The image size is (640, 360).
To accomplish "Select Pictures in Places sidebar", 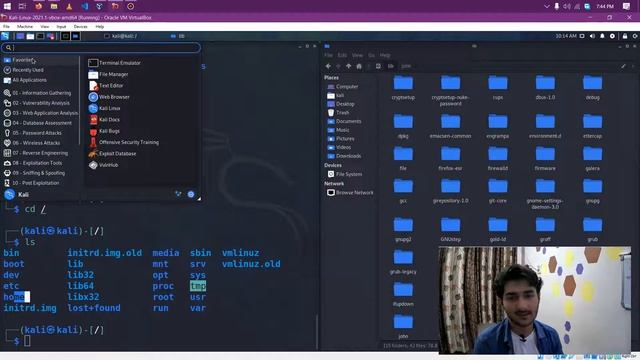I will pyautogui.click(x=341, y=139).
